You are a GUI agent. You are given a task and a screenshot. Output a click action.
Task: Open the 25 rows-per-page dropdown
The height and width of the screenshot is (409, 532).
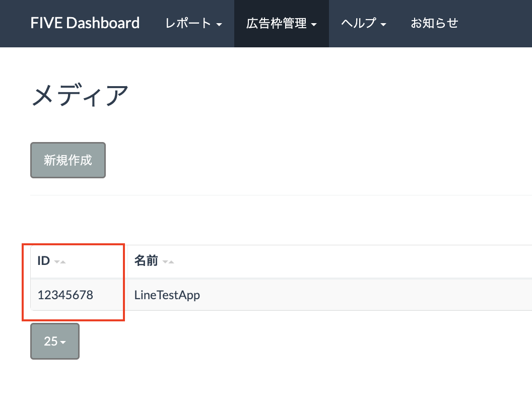(x=54, y=341)
